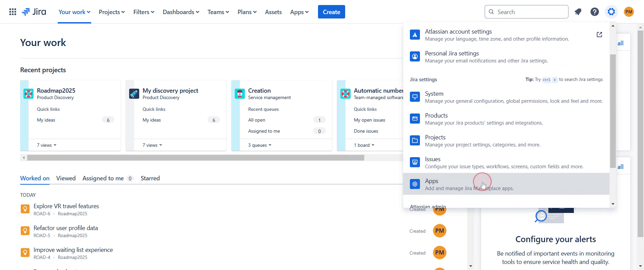Click the Projects settings icon
The image size is (644, 270).
pyautogui.click(x=415, y=140)
